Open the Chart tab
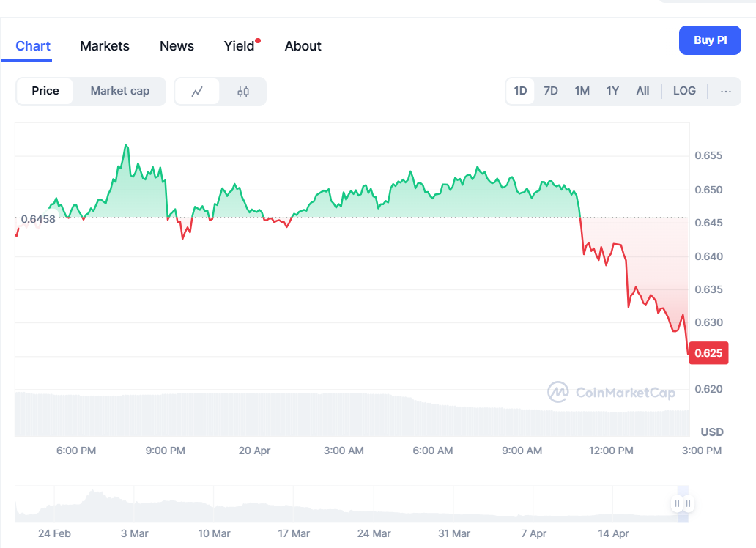The image size is (756, 548). click(33, 46)
